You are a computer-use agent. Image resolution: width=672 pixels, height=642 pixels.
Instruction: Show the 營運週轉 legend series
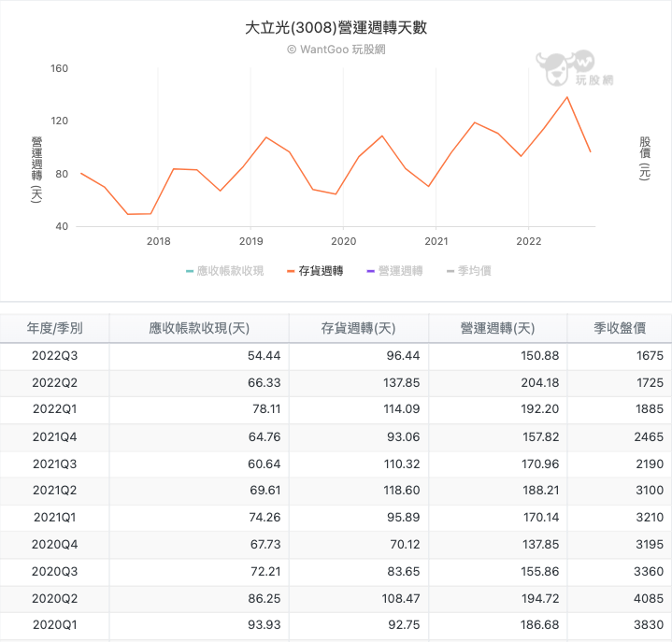(x=394, y=271)
